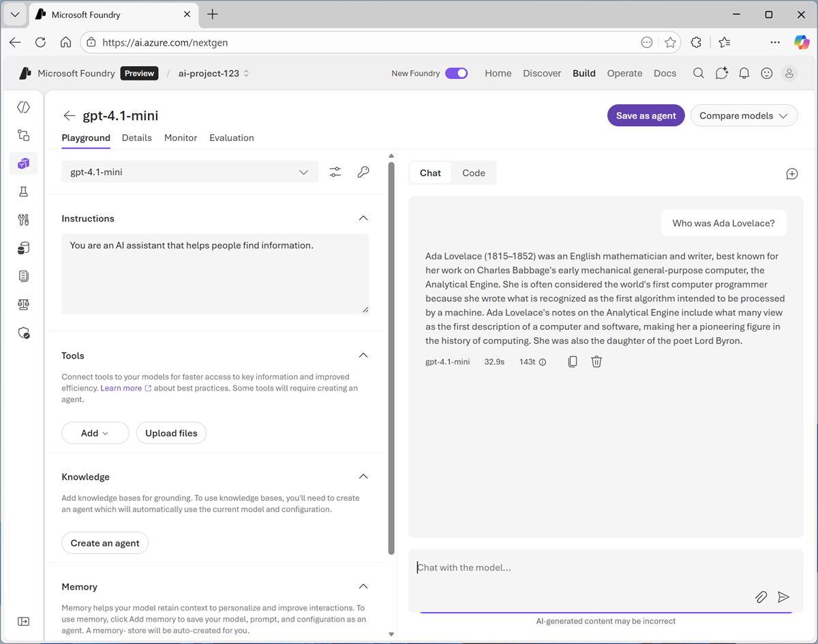Screen dimensions: 818x644
Task: Toggle the New Foundry switch
Action: 456,74
